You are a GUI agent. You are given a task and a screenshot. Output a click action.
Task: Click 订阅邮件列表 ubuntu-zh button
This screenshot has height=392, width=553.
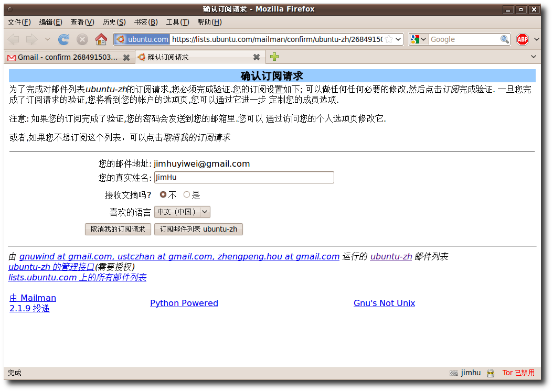point(198,230)
